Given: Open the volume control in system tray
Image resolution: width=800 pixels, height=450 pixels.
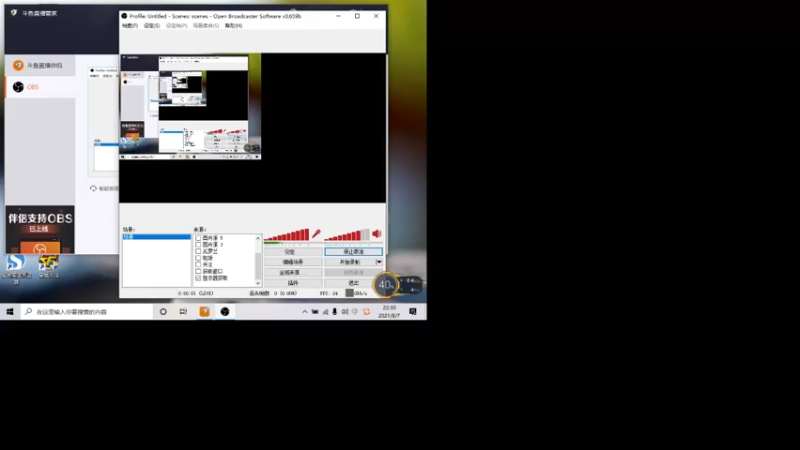Looking at the screenshot, I should point(345,311).
